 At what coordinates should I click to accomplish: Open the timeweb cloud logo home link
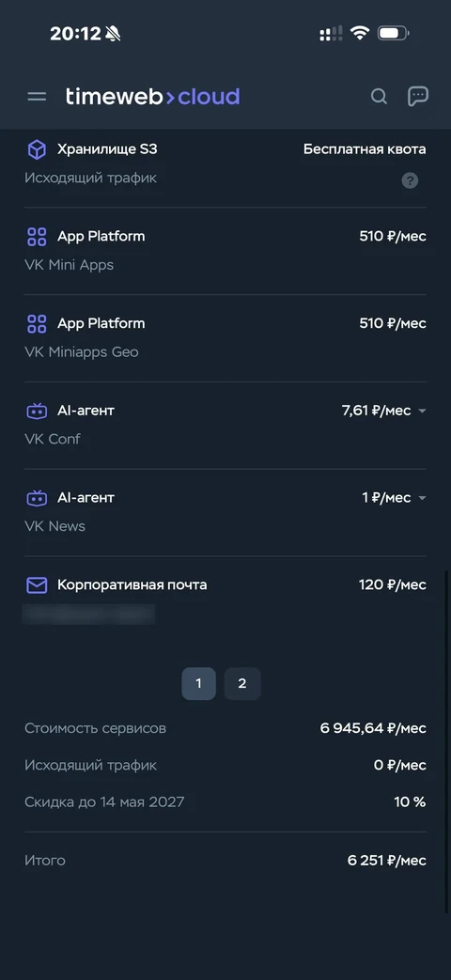152,96
